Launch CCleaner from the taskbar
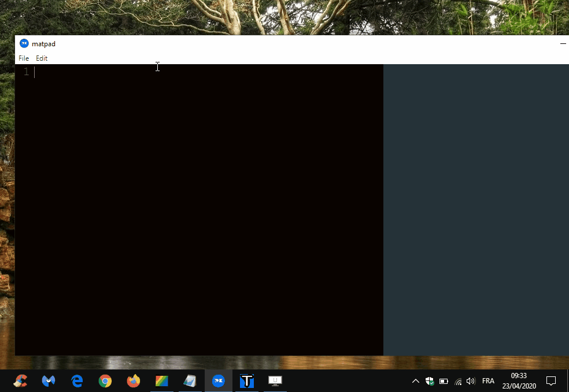The image size is (569, 392). click(20, 381)
